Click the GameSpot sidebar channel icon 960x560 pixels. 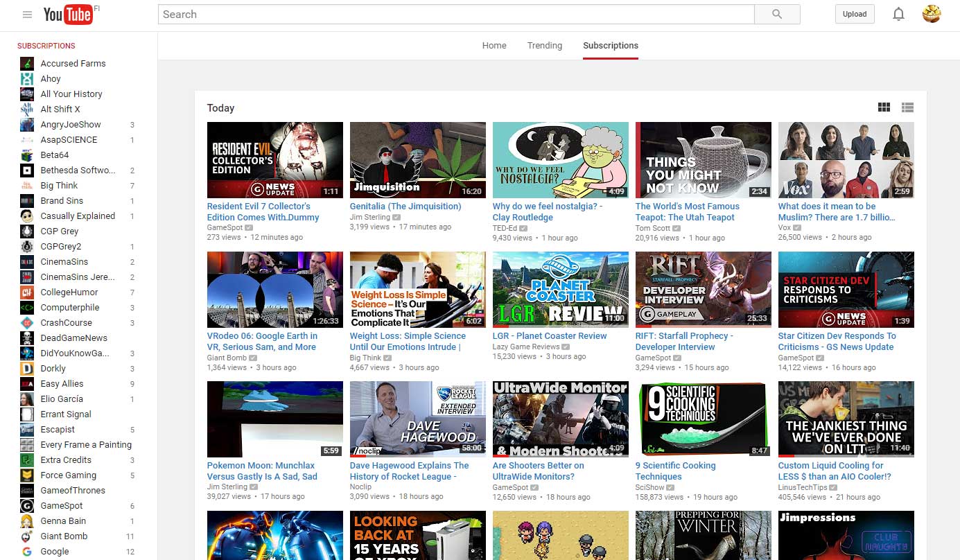point(27,505)
